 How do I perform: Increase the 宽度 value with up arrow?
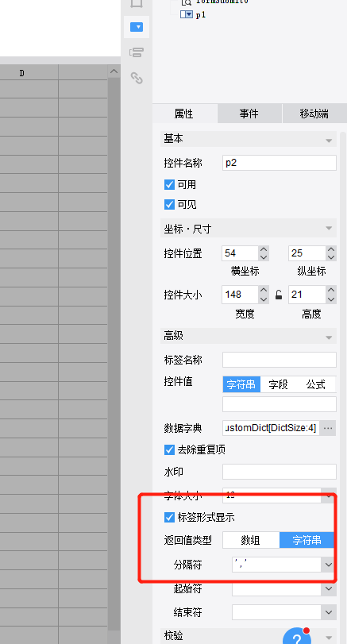click(x=264, y=291)
